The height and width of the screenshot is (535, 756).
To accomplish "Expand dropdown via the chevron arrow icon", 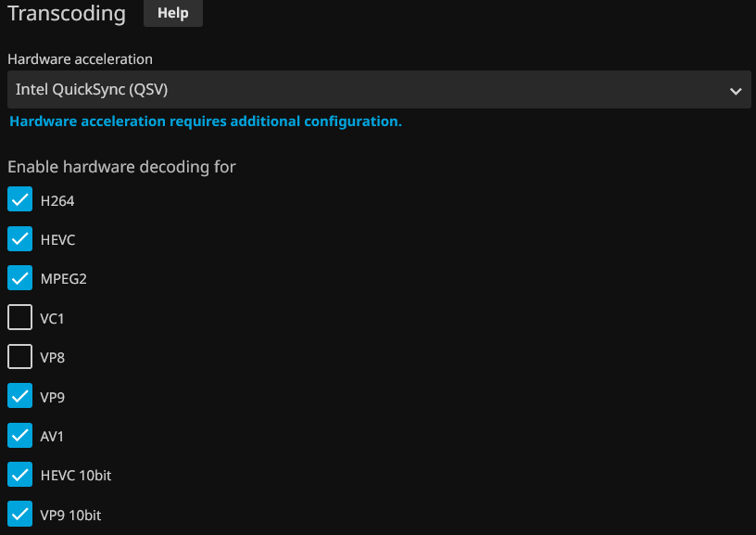I will 736,91.
